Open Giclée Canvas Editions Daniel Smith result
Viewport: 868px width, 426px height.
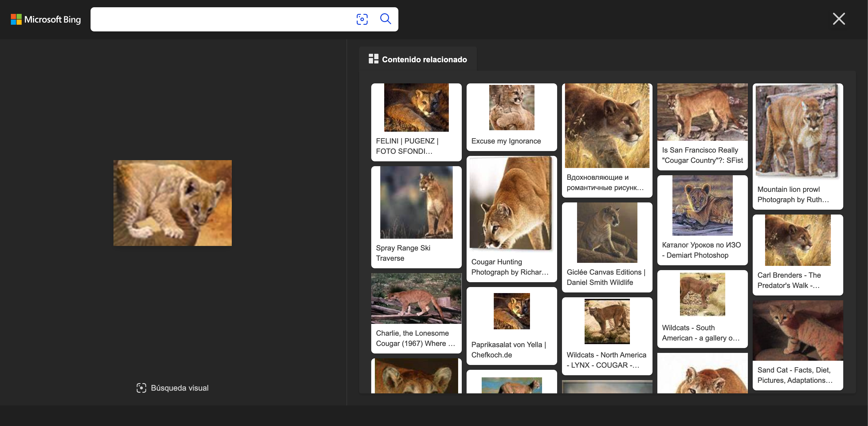tap(607, 233)
